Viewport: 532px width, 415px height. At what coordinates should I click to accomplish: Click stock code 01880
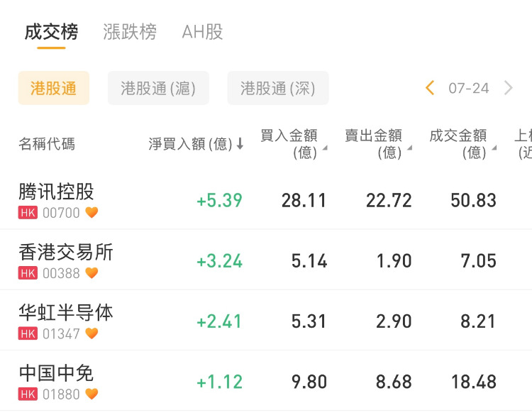61,394
